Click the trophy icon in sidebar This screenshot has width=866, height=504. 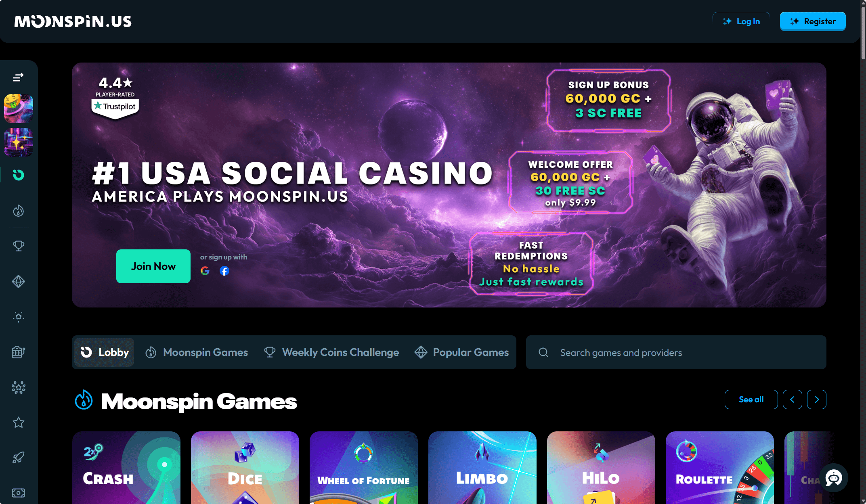(18, 246)
